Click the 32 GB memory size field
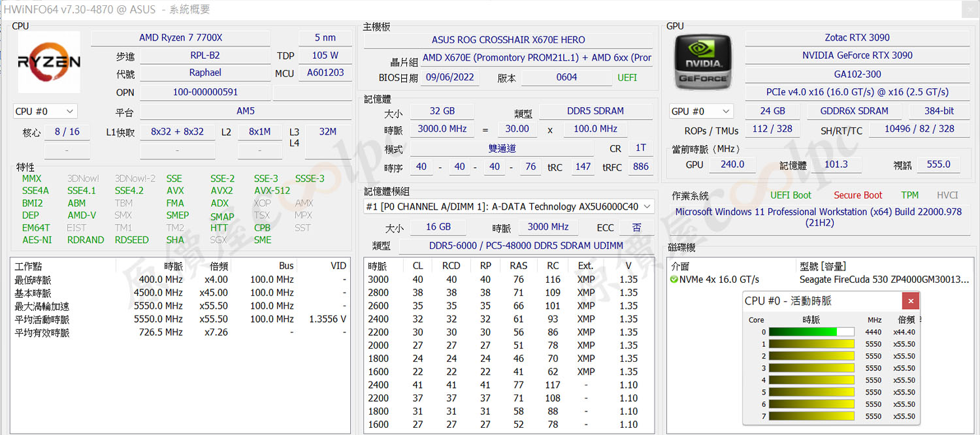Screen dimensions: 980x435 click(x=442, y=111)
